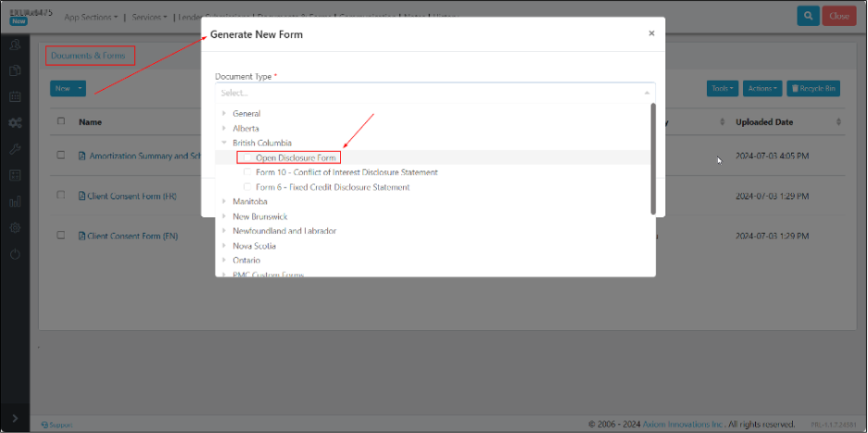Tick Form 10 Conflict of Interest checkbox
Image resolution: width=868 pixels, height=433 pixels.
[x=246, y=172]
